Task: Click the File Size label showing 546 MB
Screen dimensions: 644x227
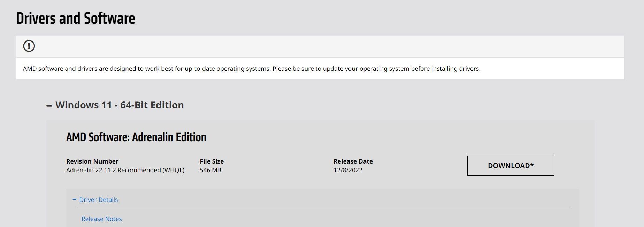Action: 211,161
